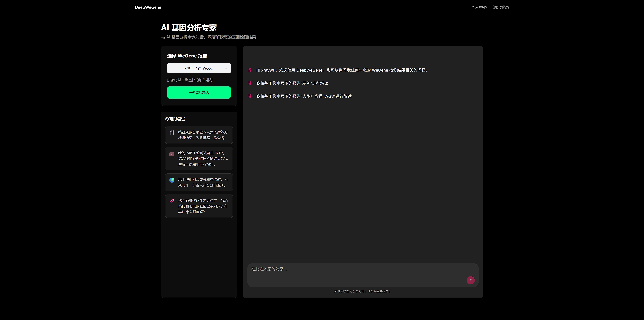
Task: Click DNA icon beside the welcome message
Action: click(250, 70)
